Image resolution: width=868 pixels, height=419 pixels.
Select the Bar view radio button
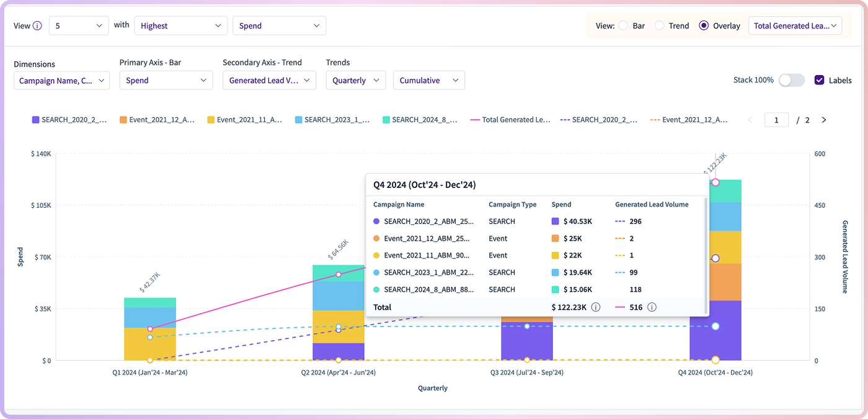tap(624, 25)
